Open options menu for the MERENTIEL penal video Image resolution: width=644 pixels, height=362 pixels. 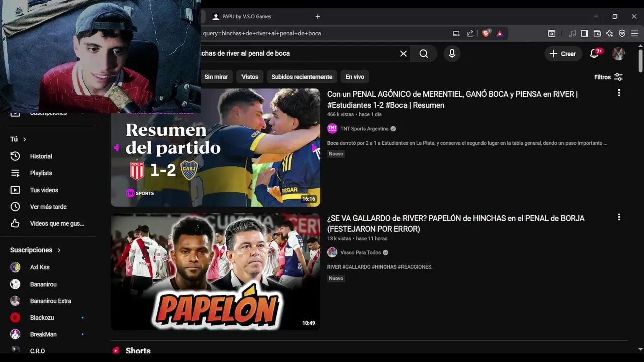pyautogui.click(x=619, y=93)
